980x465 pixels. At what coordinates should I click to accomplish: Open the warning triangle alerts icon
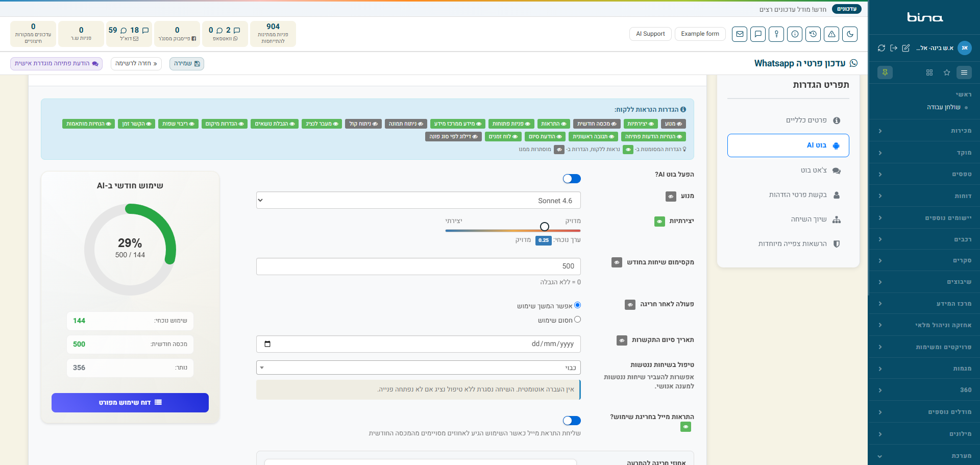click(x=831, y=34)
